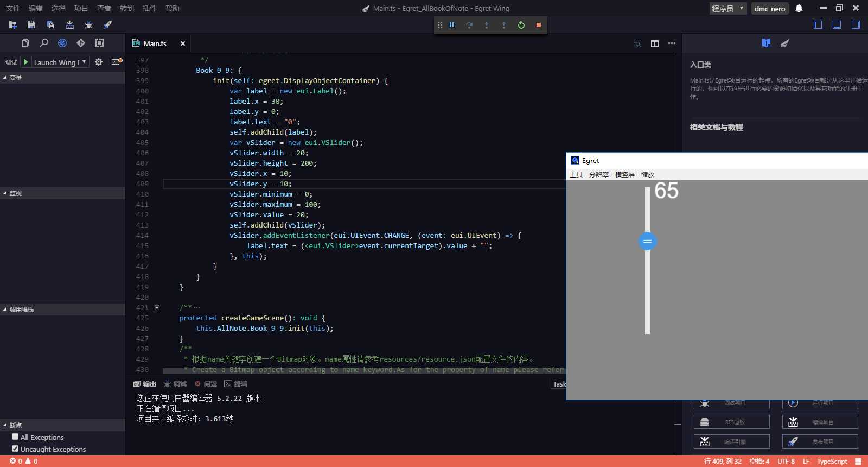Expand folded comment at line 421
The height and width of the screenshot is (467, 868).
pyautogui.click(x=157, y=307)
